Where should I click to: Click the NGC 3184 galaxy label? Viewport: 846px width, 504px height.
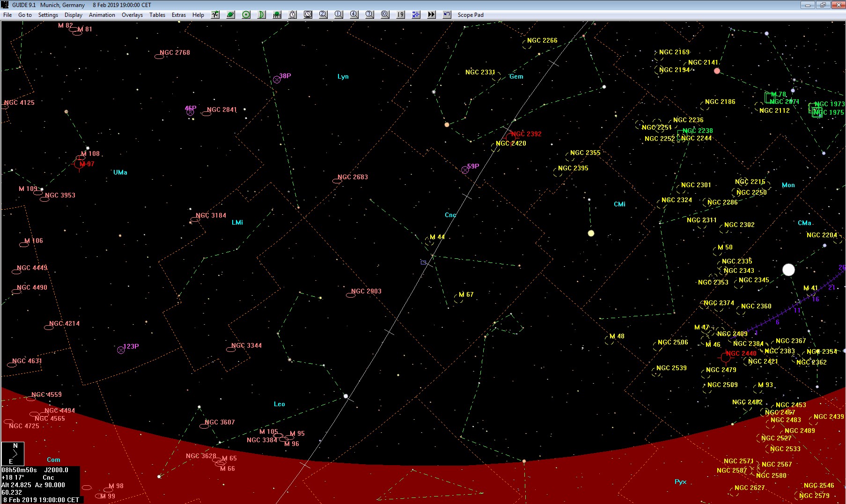pos(211,215)
